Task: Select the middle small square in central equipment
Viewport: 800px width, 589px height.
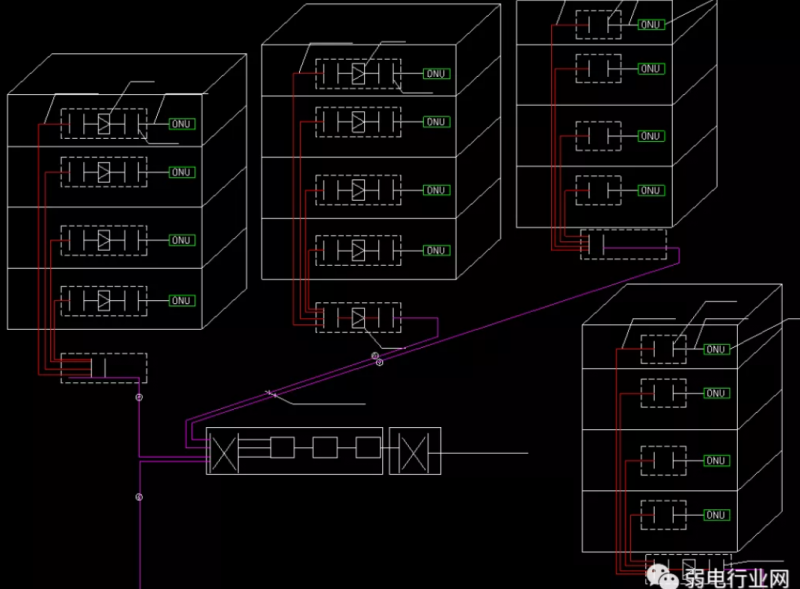Action: click(x=325, y=448)
